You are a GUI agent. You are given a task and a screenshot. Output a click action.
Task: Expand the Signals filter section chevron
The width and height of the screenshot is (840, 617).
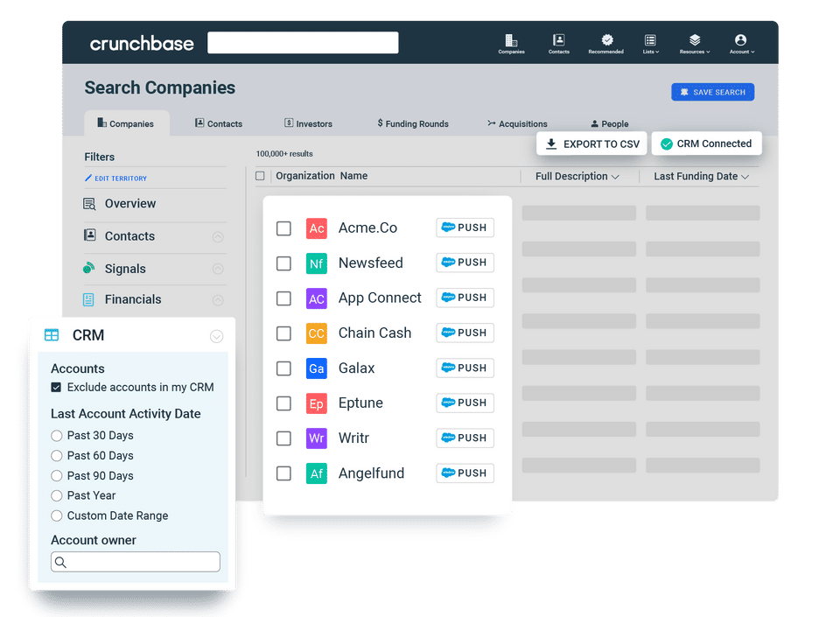tap(218, 269)
